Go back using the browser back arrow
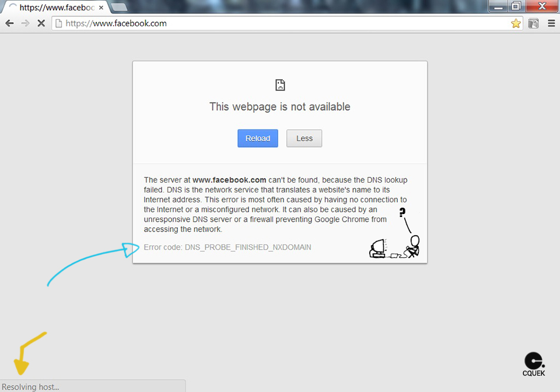Screen dimensions: 560x392 click(10, 23)
